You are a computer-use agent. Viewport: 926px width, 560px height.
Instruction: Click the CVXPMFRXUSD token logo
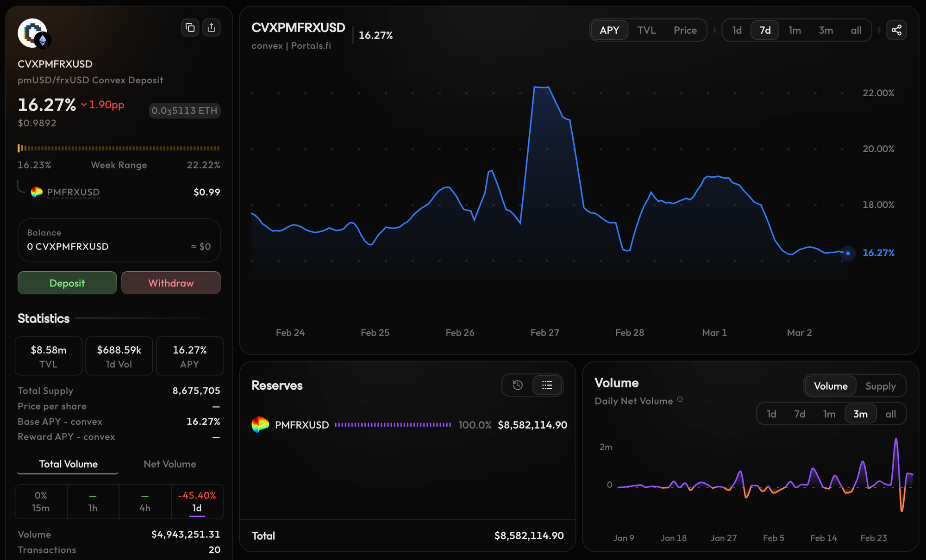coord(33,33)
